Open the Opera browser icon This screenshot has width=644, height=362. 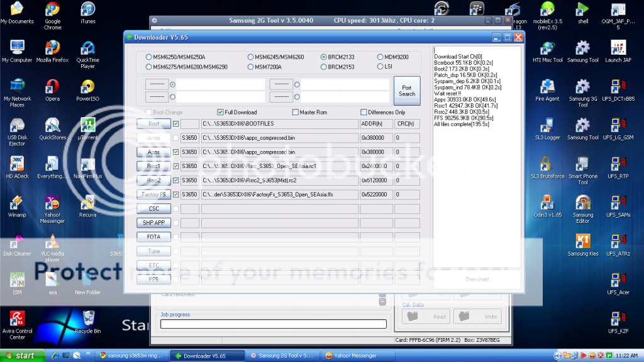click(x=53, y=90)
